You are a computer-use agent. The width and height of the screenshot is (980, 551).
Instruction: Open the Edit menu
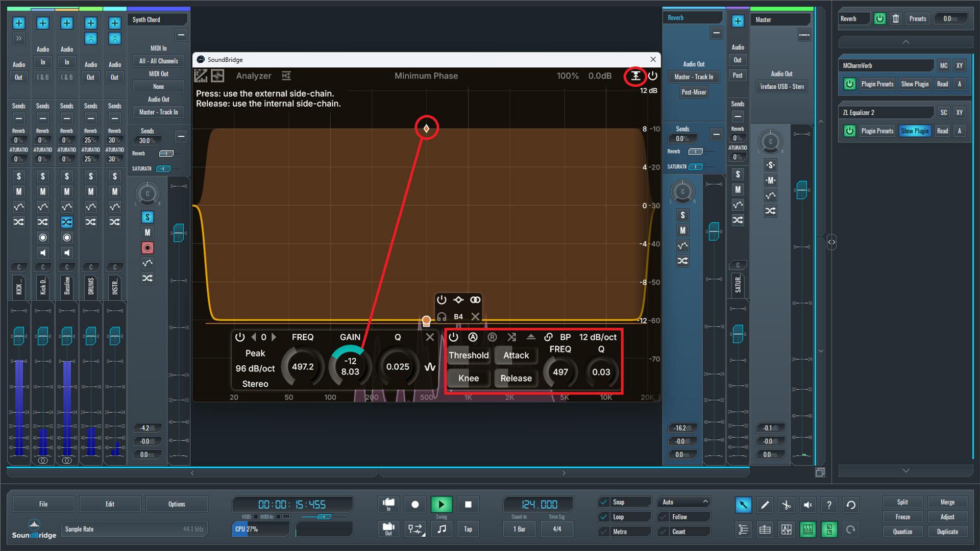click(x=110, y=505)
